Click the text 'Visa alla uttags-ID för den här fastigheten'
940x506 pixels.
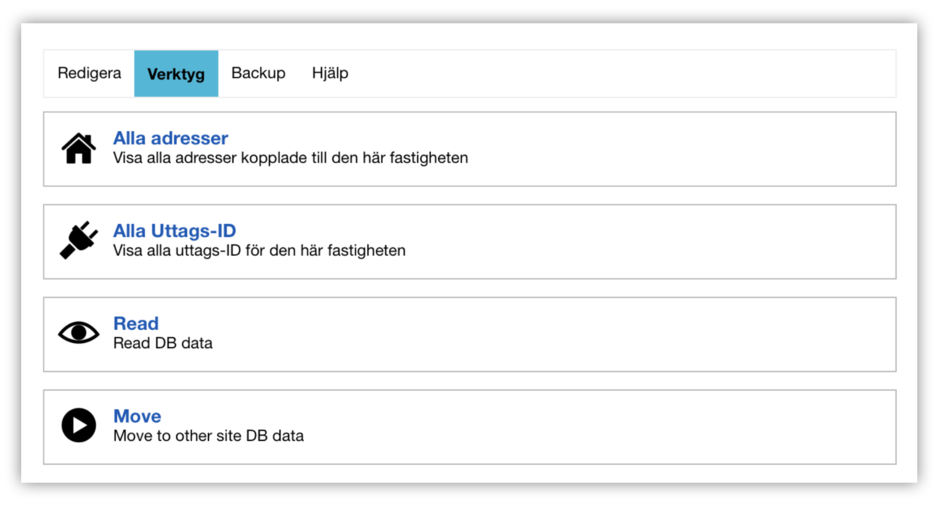pos(259,251)
